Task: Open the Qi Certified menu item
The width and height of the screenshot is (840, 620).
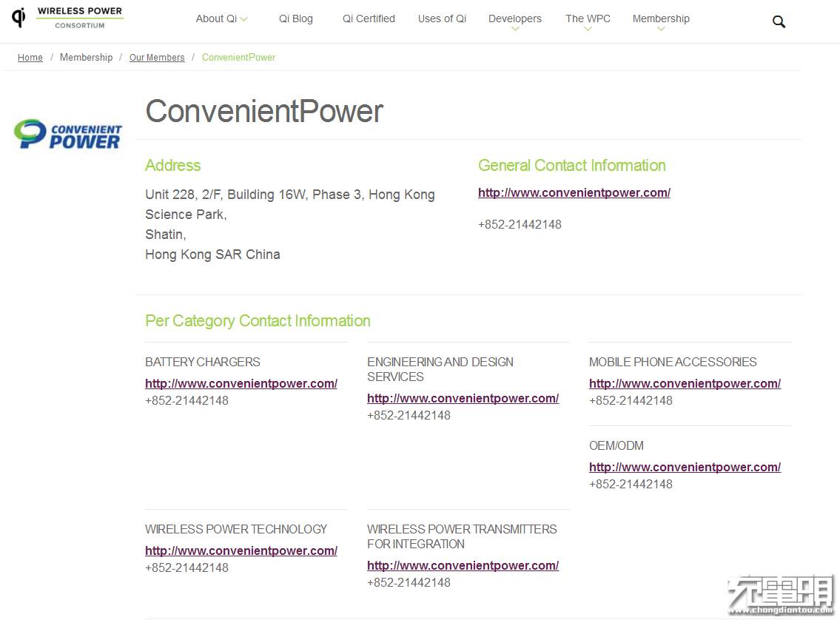Action: [x=369, y=18]
